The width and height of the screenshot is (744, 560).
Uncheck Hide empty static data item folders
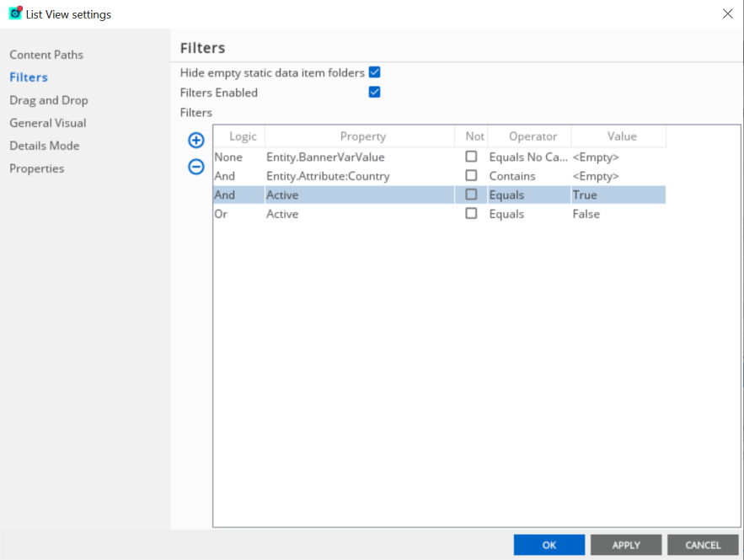coord(374,72)
